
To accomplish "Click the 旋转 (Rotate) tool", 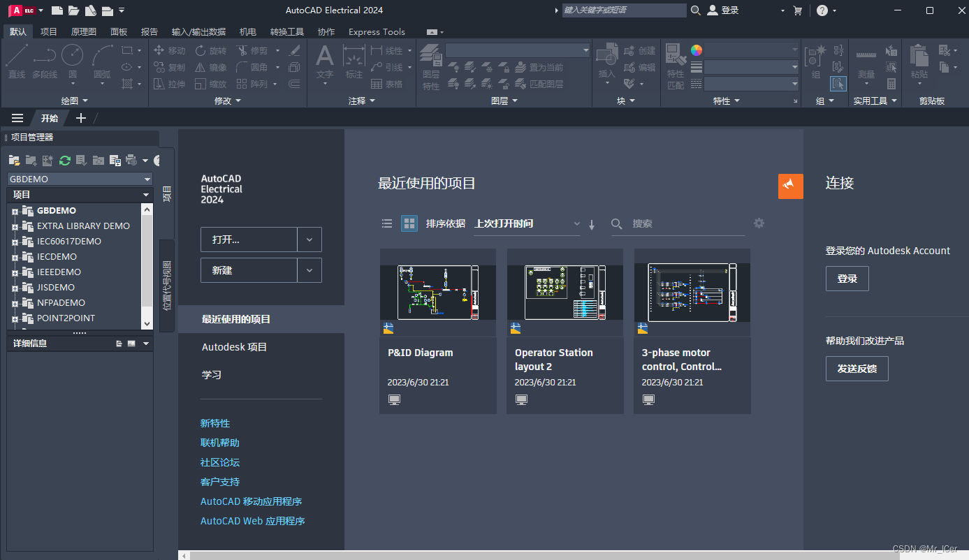I will pyautogui.click(x=210, y=50).
